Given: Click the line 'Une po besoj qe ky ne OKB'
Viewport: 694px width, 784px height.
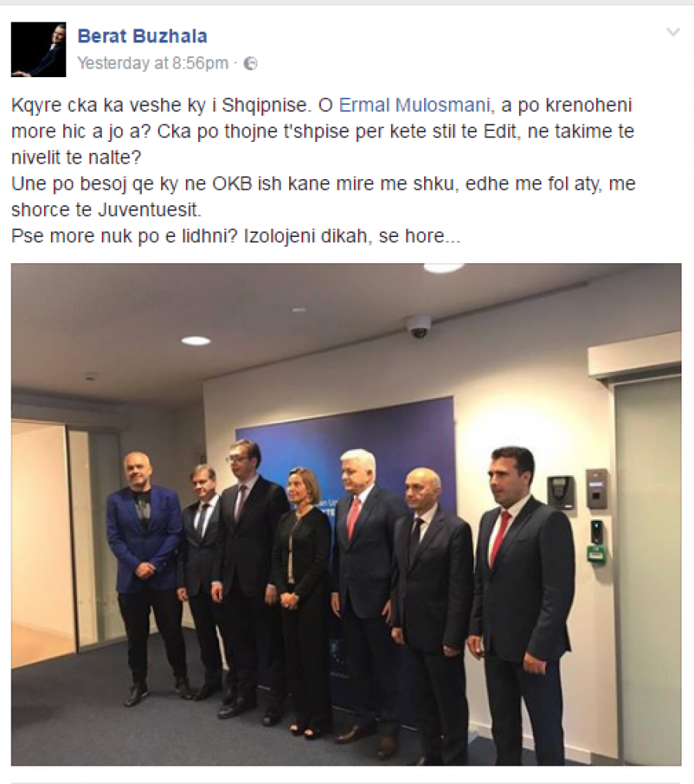Looking at the screenshot, I should (x=323, y=184).
